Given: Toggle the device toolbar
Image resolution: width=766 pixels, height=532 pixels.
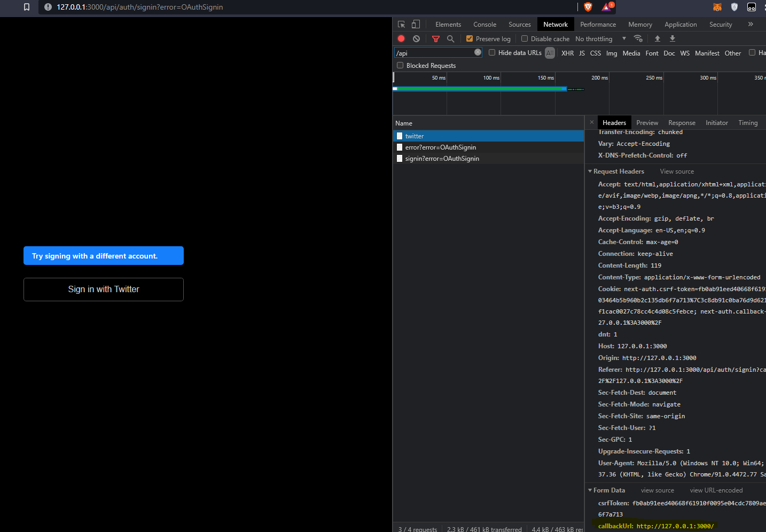Looking at the screenshot, I should point(416,24).
